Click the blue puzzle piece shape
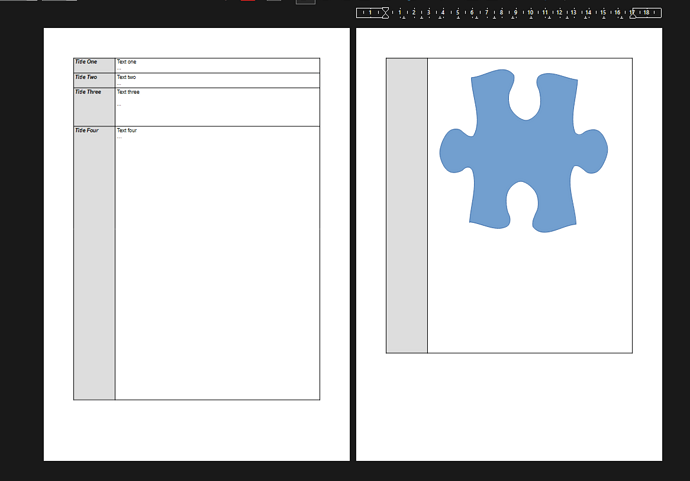The width and height of the screenshot is (690, 481). click(523, 150)
